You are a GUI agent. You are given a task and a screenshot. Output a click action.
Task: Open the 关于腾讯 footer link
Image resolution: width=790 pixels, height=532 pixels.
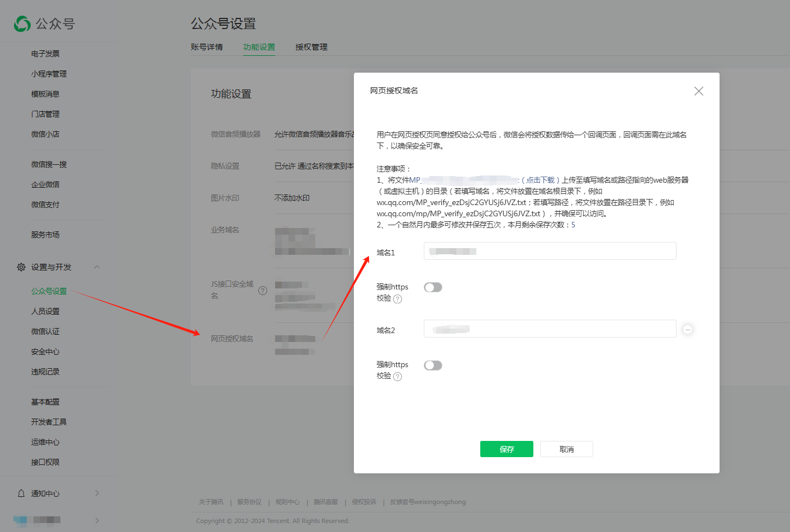click(211, 502)
